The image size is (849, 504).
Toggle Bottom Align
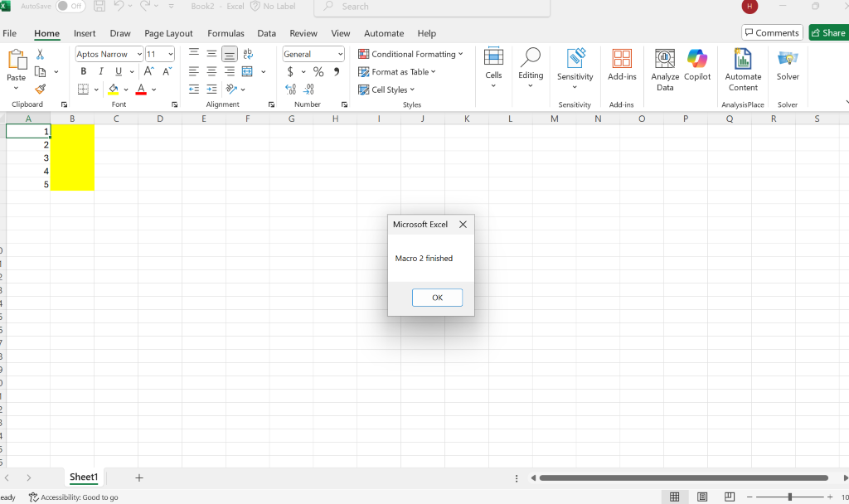click(x=230, y=54)
